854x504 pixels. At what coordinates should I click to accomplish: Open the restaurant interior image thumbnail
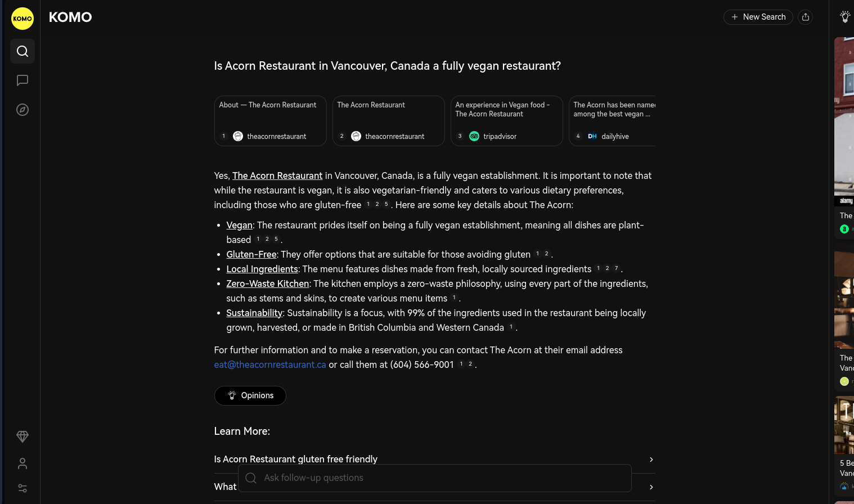[844, 300]
